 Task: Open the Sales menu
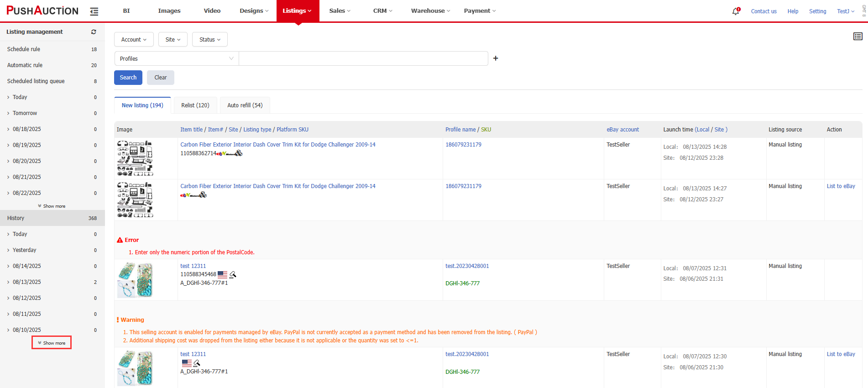(340, 10)
